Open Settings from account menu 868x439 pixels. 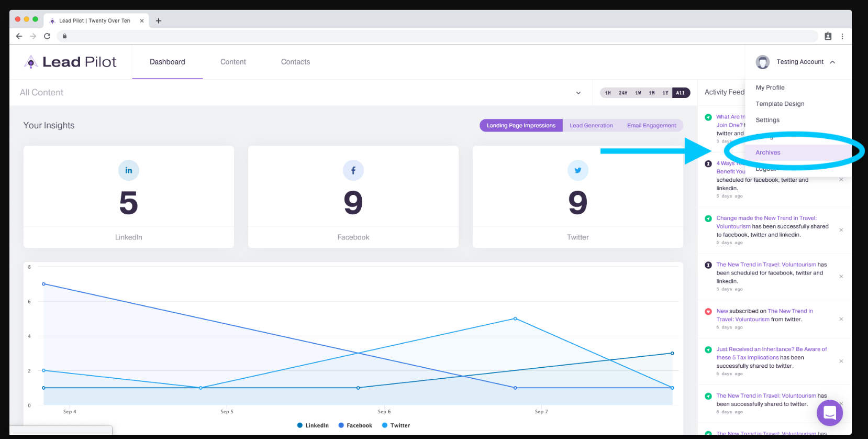click(767, 120)
